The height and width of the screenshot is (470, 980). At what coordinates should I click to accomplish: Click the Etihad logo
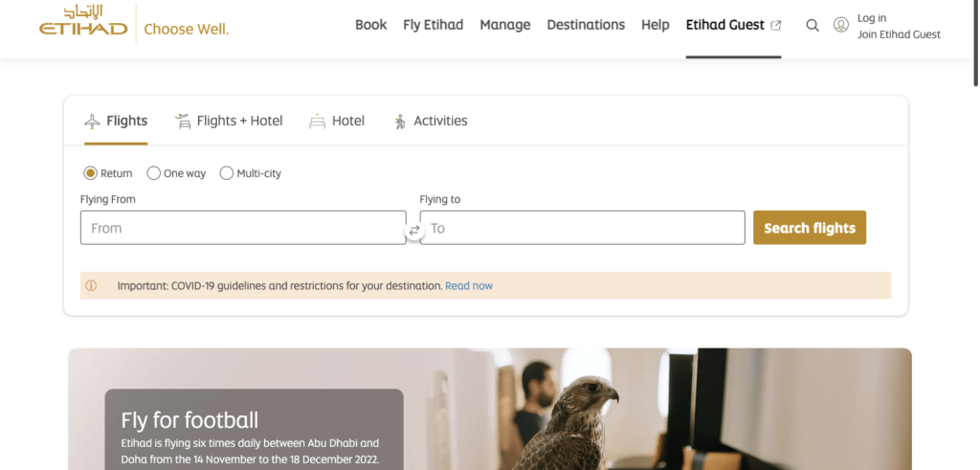click(83, 23)
